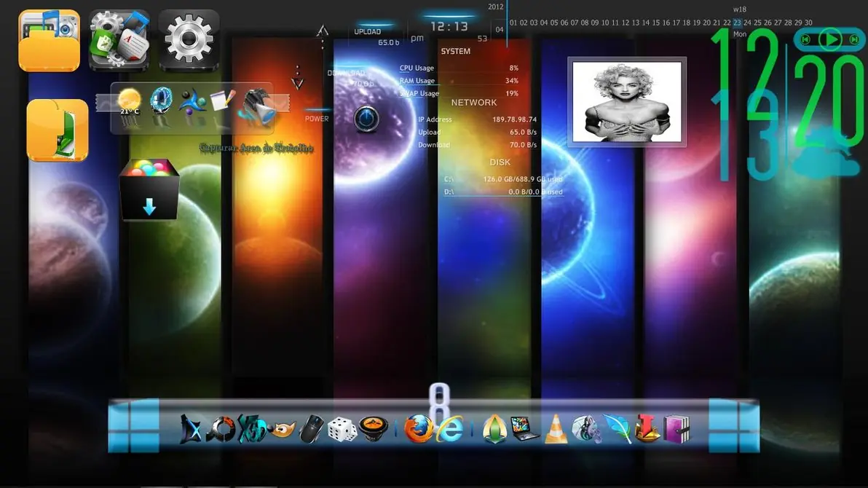The height and width of the screenshot is (488, 868).
Task: Open the notepad with pencil icon
Action: pos(223,101)
